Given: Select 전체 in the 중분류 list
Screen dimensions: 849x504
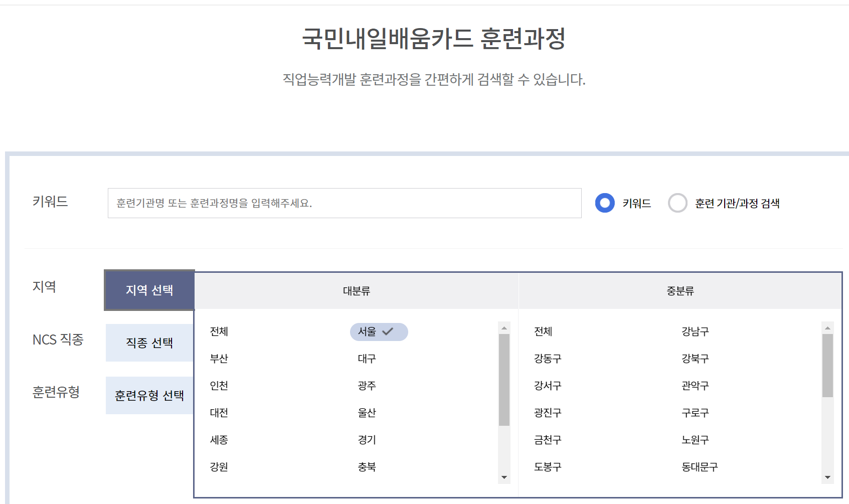Looking at the screenshot, I should point(543,331).
